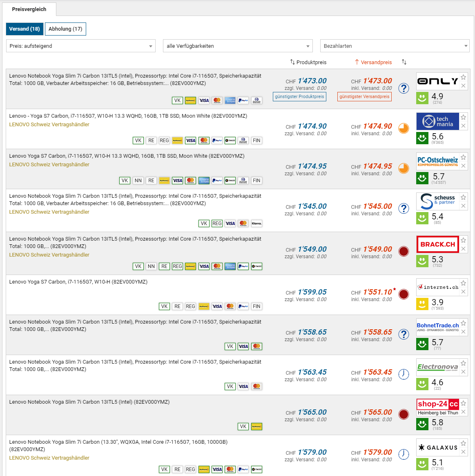The width and height of the screenshot is (475, 476).
Task: Click the orange availability pie icon for techmania
Action: 404,128
